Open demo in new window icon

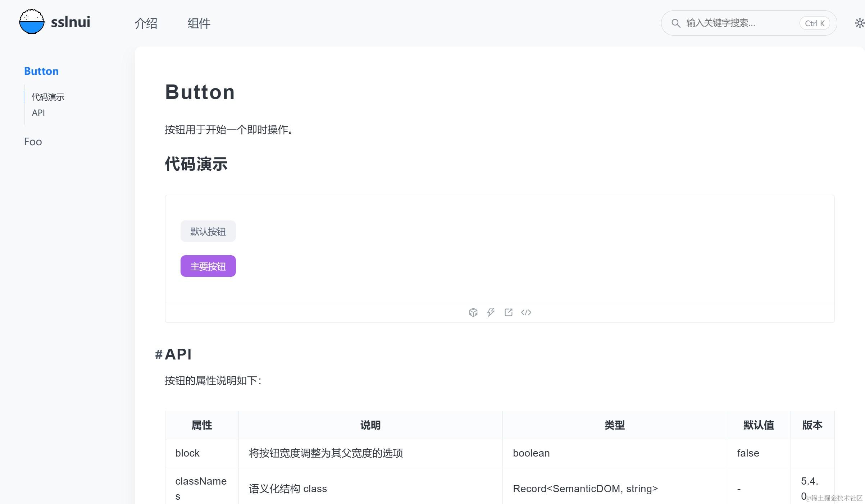(x=508, y=312)
